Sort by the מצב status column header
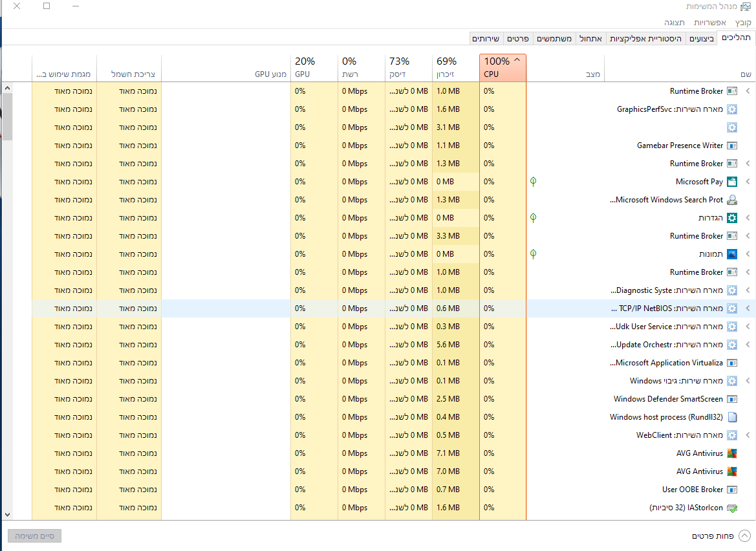This screenshot has height=551, width=756. pos(565,67)
